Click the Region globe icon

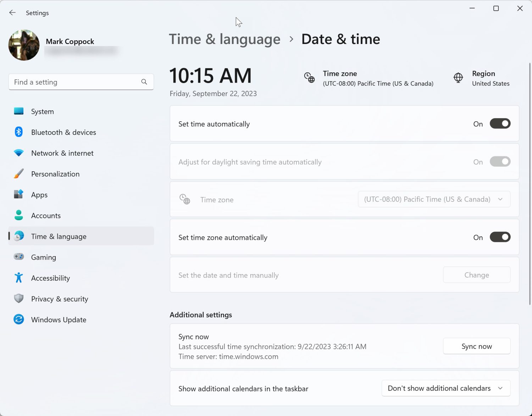pyautogui.click(x=458, y=78)
